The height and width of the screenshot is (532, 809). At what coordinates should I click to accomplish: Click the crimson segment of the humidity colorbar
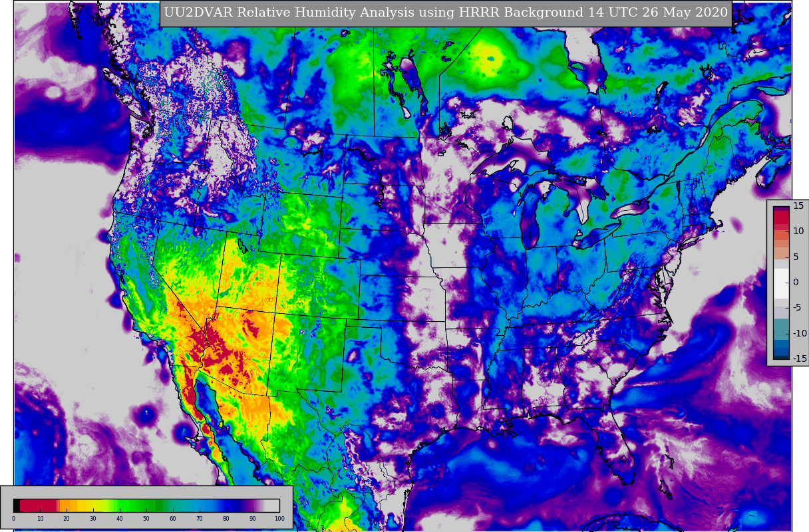click(38, 505)
